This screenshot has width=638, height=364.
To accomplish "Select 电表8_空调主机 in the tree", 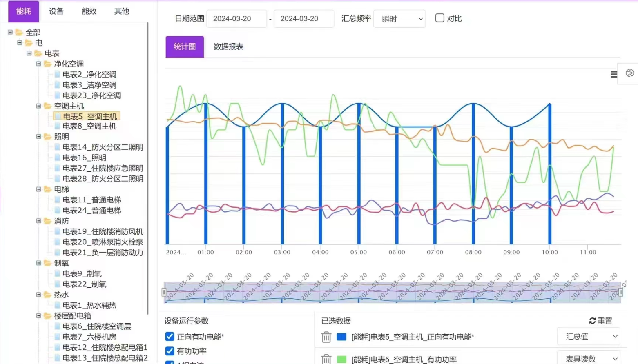I will pyautogui.click(x=89, y=126).
